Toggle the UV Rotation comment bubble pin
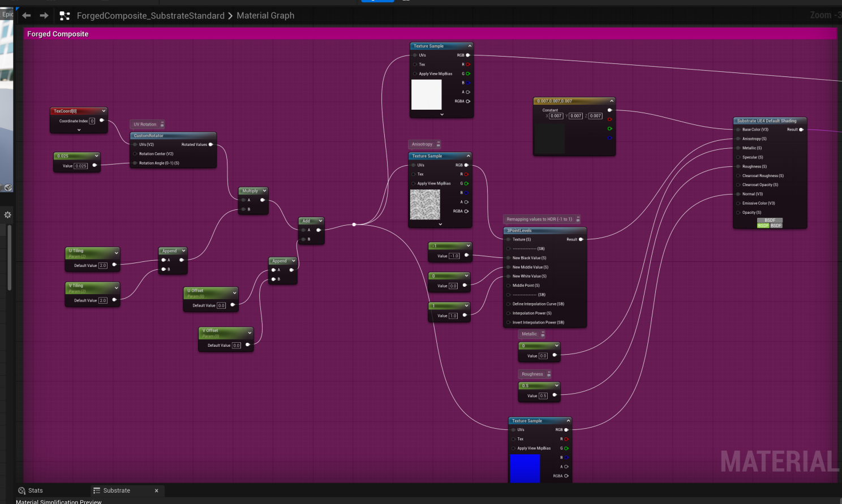 [x=162, y=124]
